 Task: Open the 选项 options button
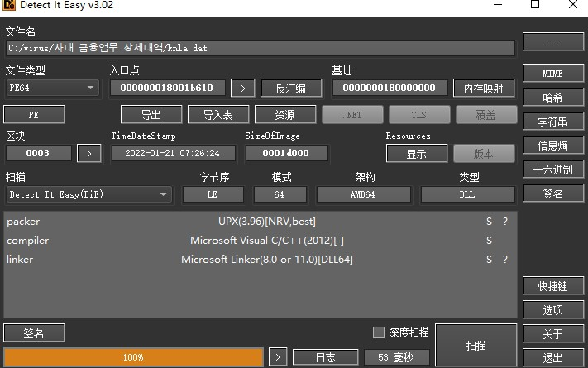pos(553,310)
